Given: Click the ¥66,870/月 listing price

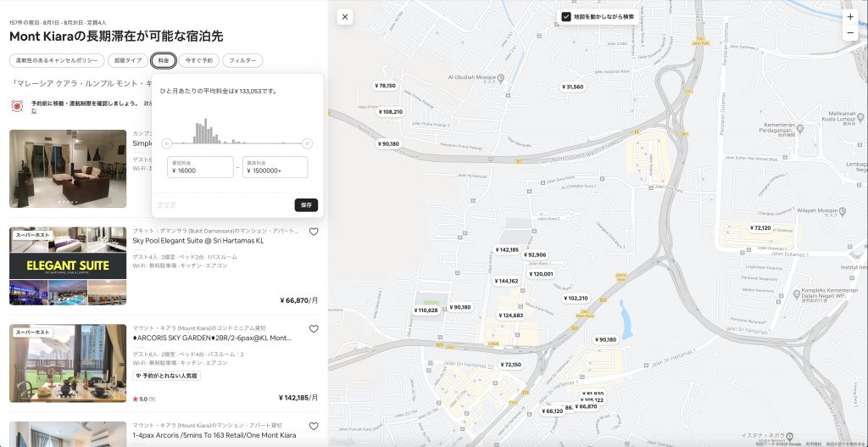Looking at the screenshot, I should tap(299, 301).
